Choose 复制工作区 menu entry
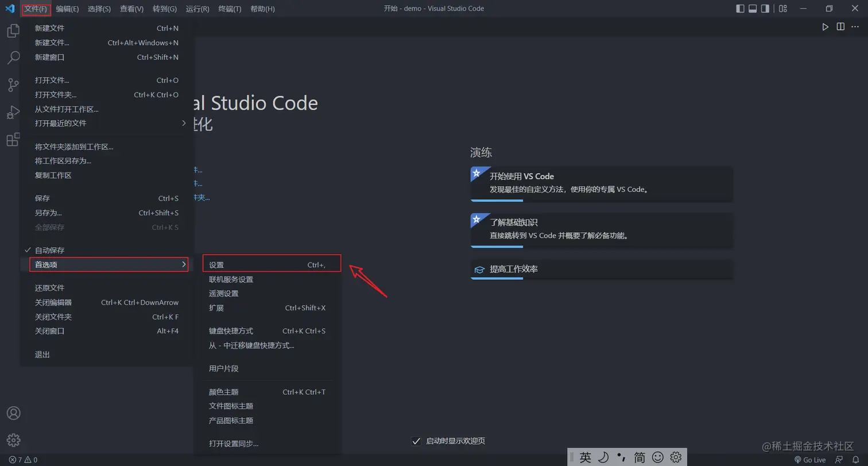Viewport: 868px width, 466px height. point(107,175)
